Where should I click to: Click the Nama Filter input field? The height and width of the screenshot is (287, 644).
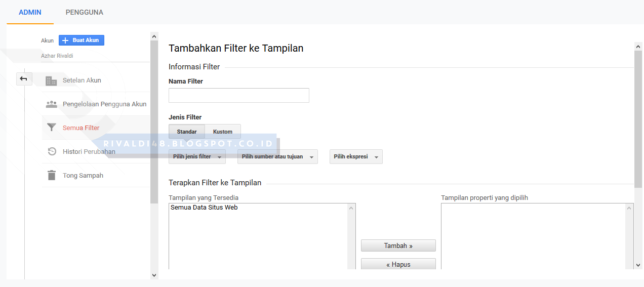tap(239, 95)
